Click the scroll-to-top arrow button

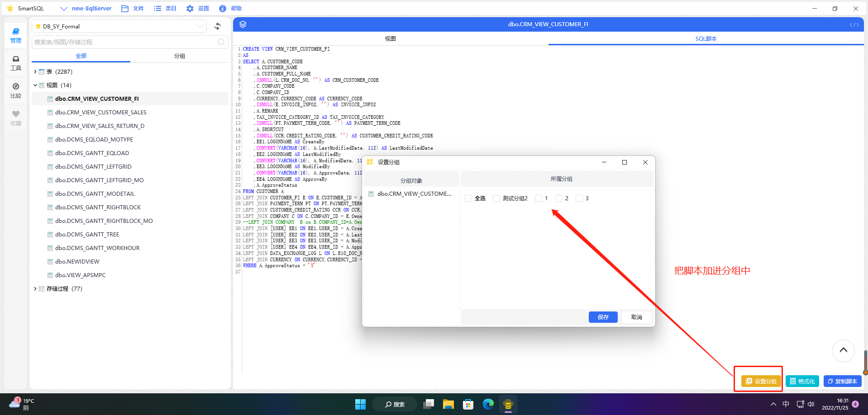point(844,350)
